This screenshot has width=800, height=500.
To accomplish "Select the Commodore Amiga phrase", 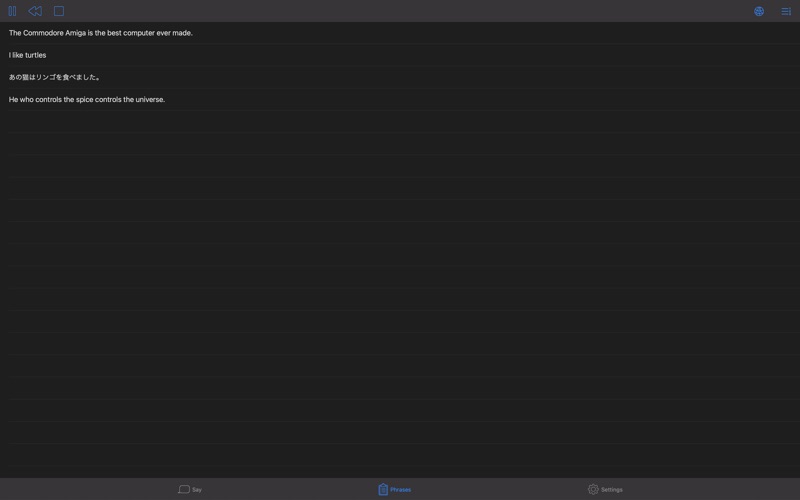I will point(400,33).
